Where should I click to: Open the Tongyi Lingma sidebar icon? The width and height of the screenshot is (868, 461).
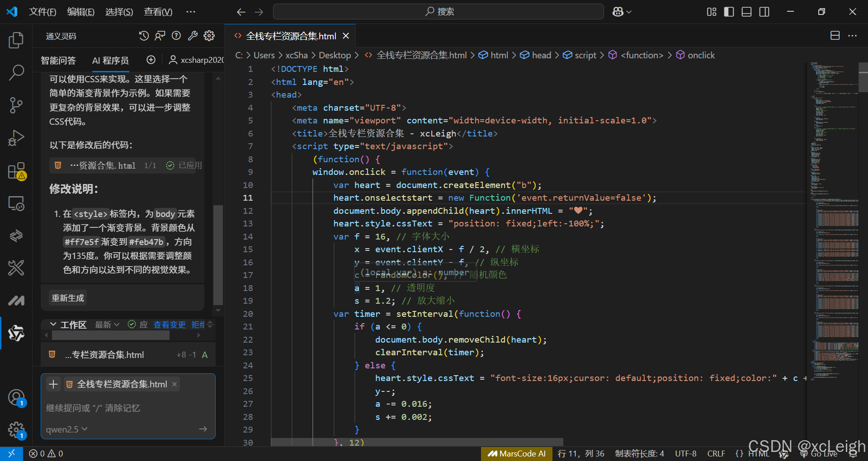click(x=16, y=333)
